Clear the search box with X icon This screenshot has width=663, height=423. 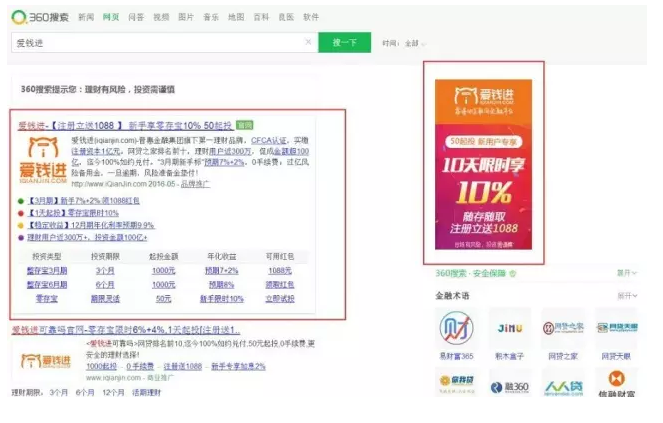click(308, 43)
